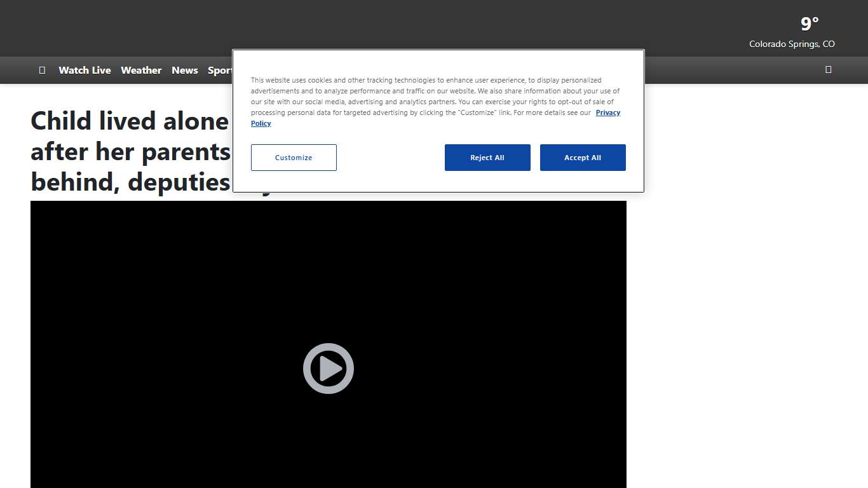Reject all cookies
Viewport: 868px width, 488px height.
[x=487, y=158]
